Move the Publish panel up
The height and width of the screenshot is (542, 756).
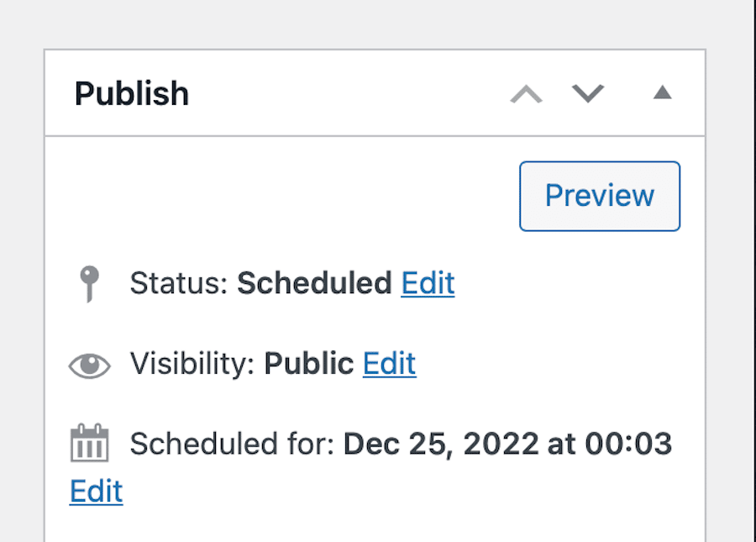pos(527,93)
